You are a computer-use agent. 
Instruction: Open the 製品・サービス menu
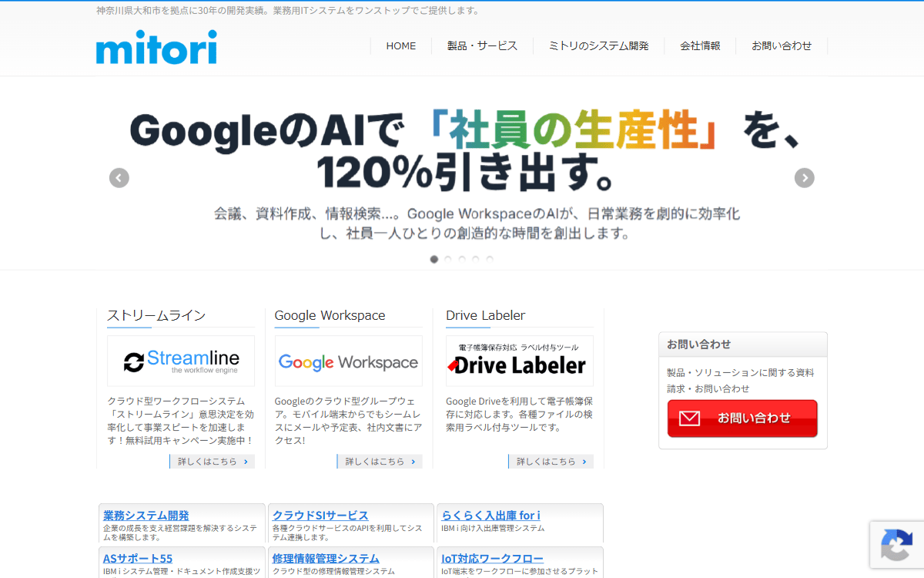[x=483, y=46]
